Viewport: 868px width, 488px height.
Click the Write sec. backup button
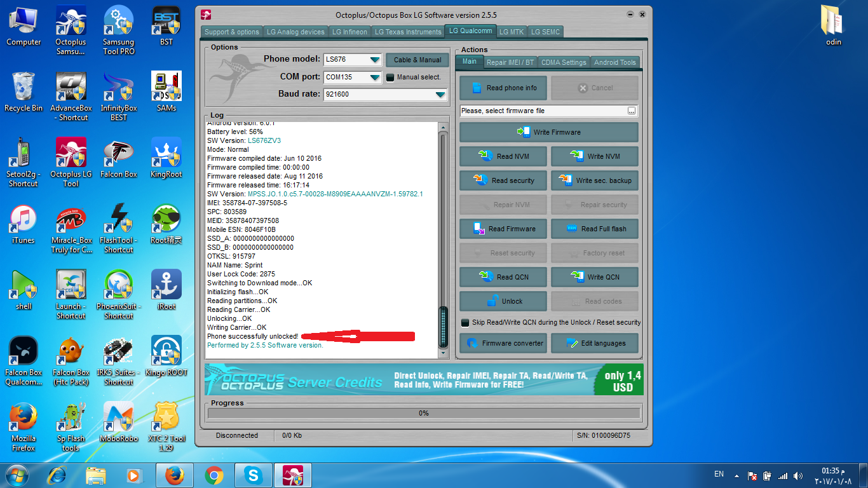(x=595, y=180)
